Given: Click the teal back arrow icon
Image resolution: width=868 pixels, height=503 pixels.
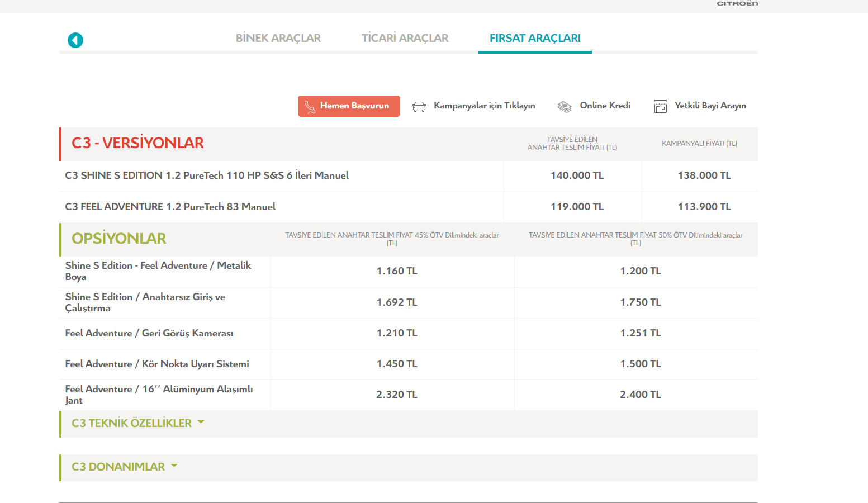Looking at the screenshot, I should click(75, 40).
